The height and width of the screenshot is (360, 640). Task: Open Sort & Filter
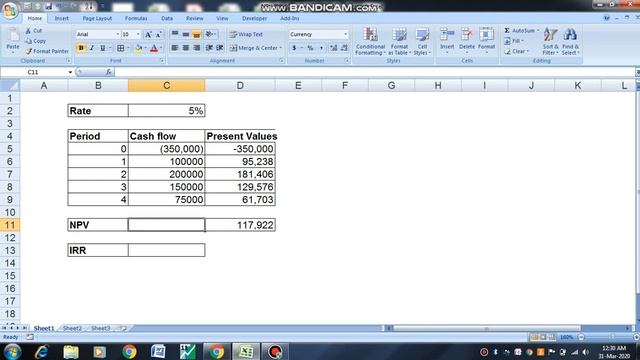(550, 41)
